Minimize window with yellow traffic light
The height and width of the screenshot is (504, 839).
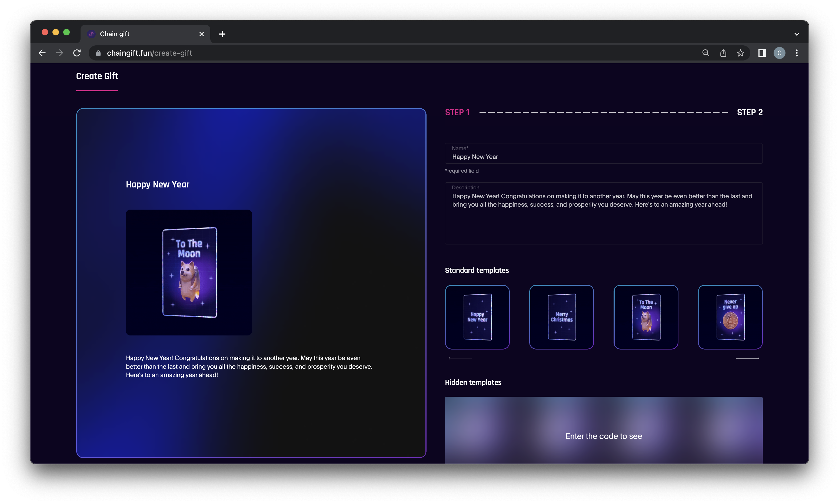click(56, 32)
